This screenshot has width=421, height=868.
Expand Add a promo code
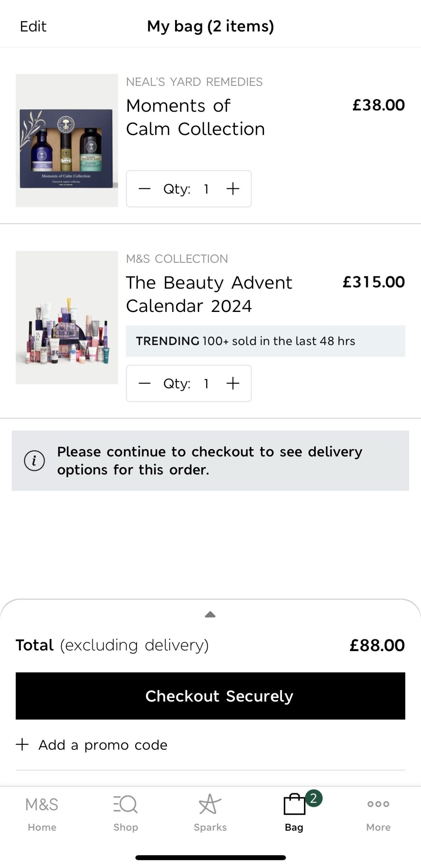pos(103,745)
